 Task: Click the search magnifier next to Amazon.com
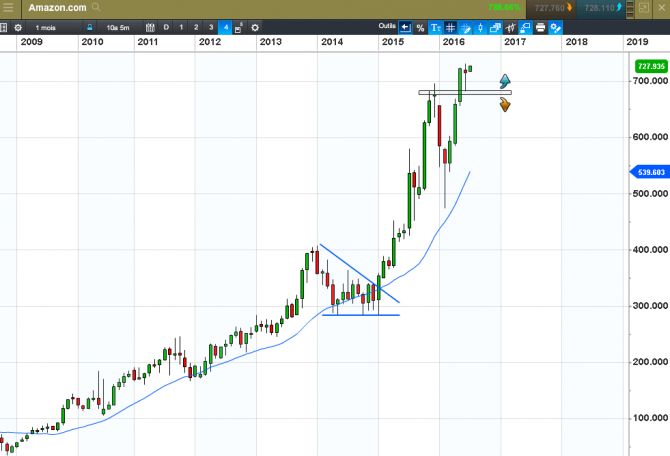[97, 7]
